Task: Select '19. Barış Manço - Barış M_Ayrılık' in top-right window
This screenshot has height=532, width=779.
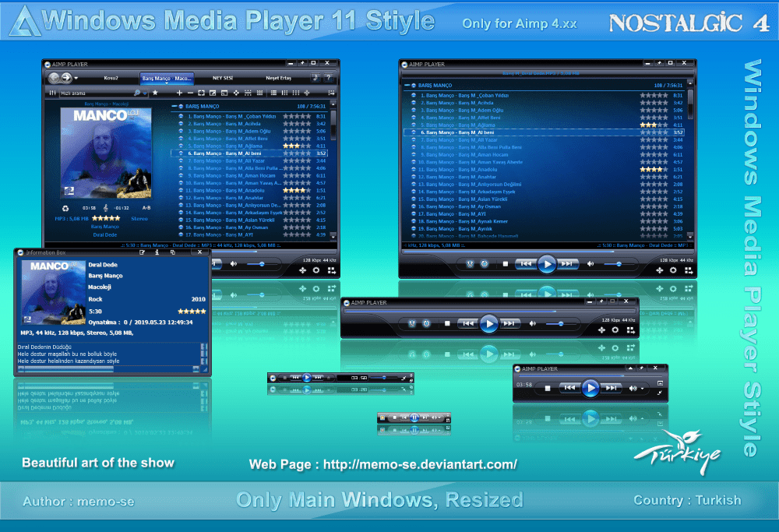Action: (544, 229)
